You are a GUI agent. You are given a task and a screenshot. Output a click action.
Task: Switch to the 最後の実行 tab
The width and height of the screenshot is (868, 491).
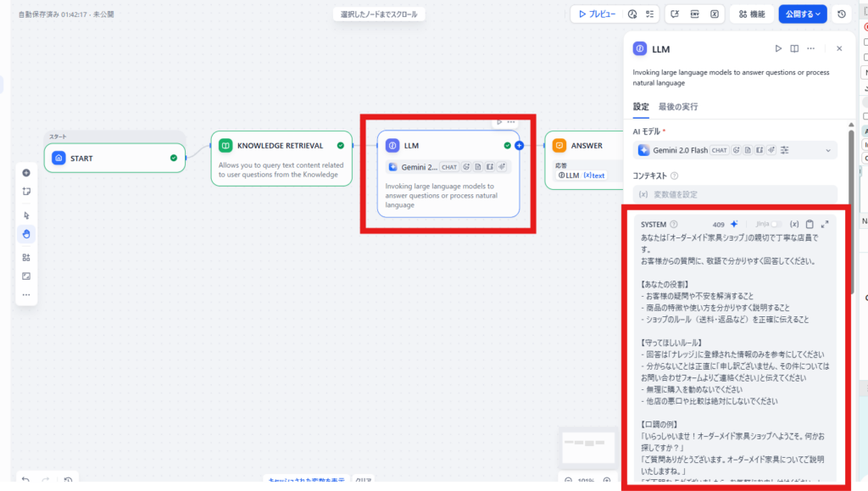tap(678, 107)
